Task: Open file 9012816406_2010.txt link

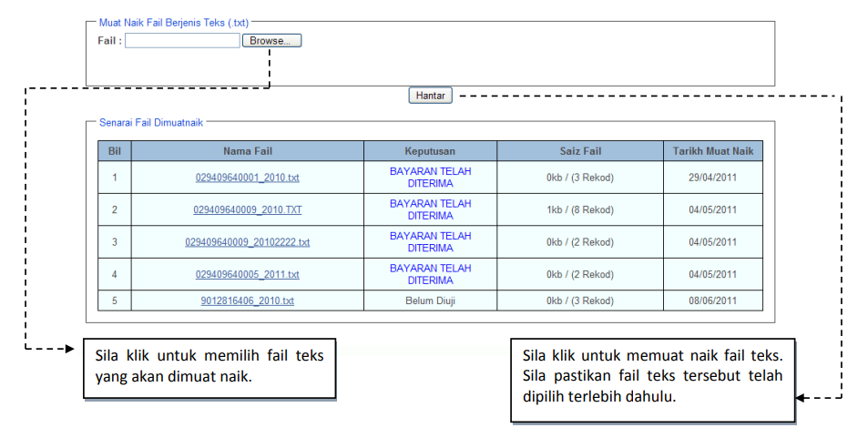Action: pyautogui.click(x=248, y=300)
